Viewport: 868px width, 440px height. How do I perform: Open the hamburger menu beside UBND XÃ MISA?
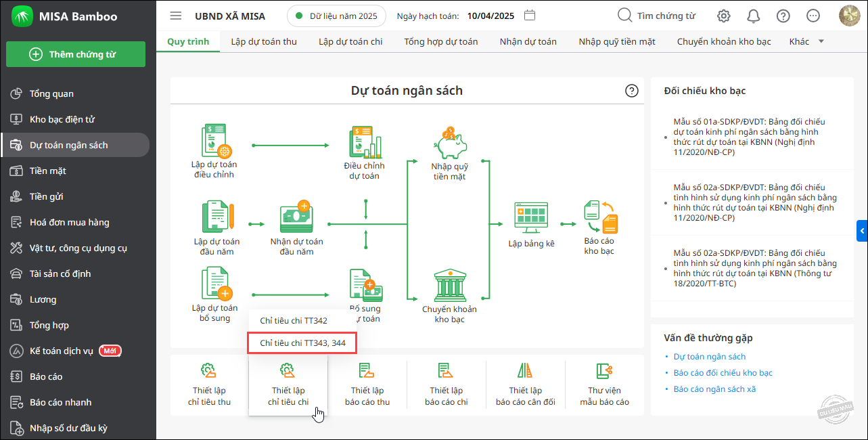click(x=176, y=16)
